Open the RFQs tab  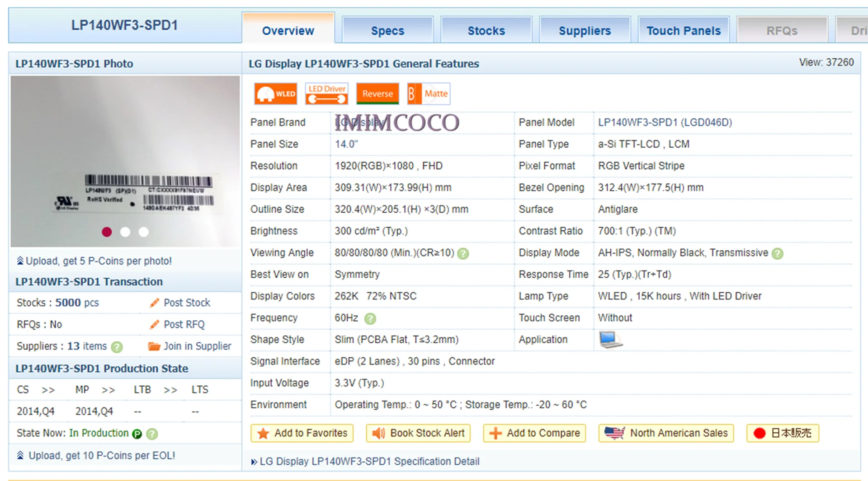782,30
